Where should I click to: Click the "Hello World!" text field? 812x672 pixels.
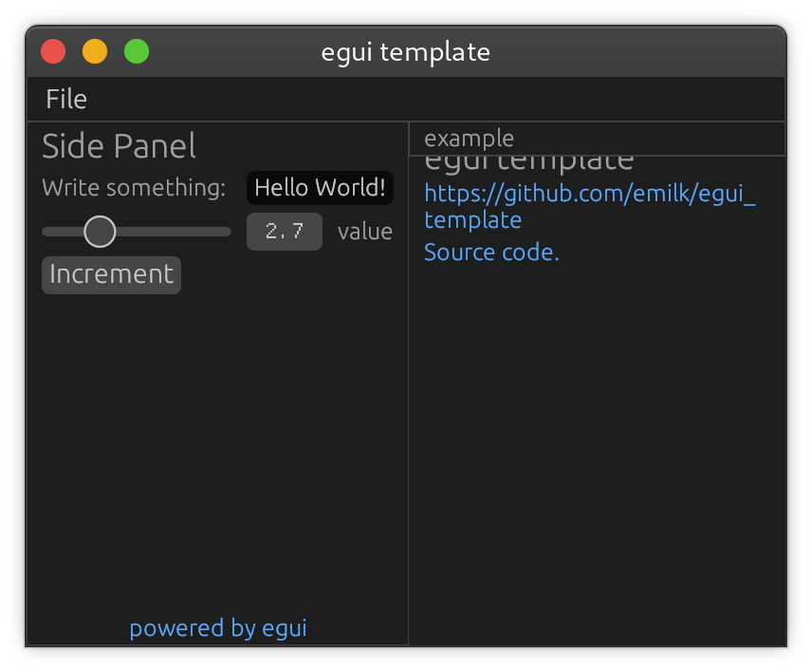point(320,188)
